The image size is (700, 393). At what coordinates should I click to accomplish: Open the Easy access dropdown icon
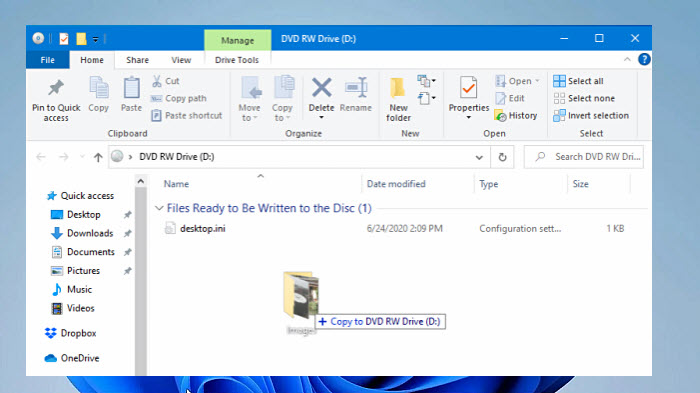click(426, 98)
